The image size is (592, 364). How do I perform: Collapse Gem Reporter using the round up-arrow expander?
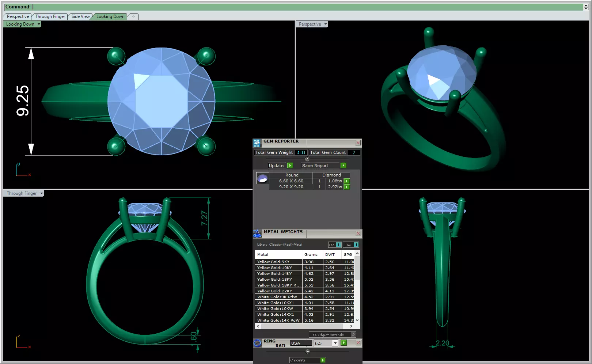pos(307,159)
